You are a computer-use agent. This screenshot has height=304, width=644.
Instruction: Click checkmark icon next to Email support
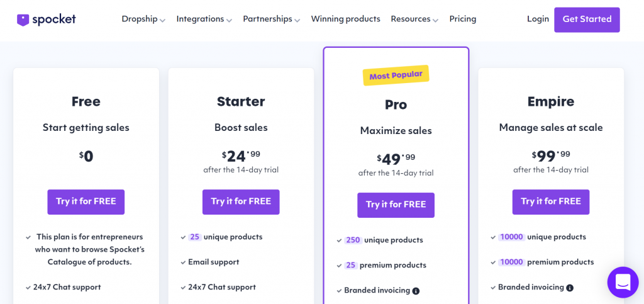[x=183, y=262]
